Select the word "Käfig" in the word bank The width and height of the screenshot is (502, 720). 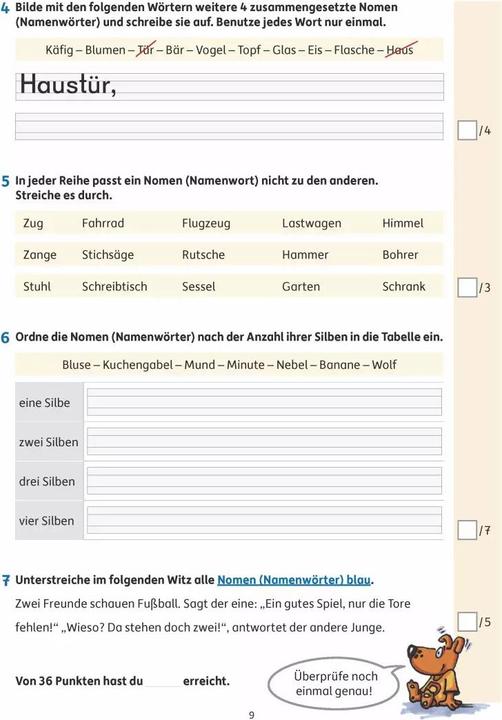[59, 50]
